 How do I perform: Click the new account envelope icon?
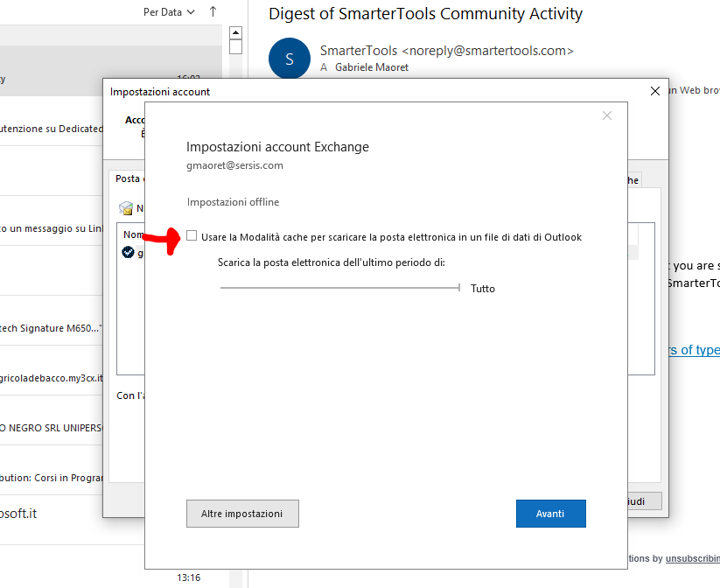click(x=126, y=208)
